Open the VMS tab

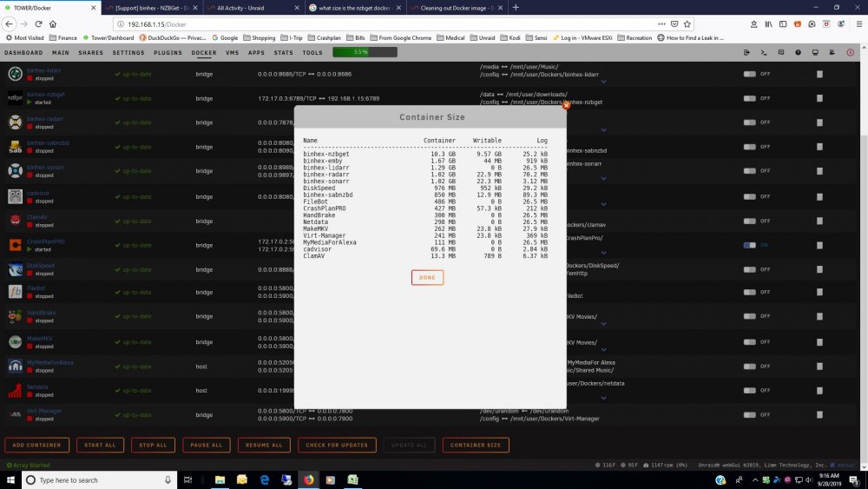[233, 53]
